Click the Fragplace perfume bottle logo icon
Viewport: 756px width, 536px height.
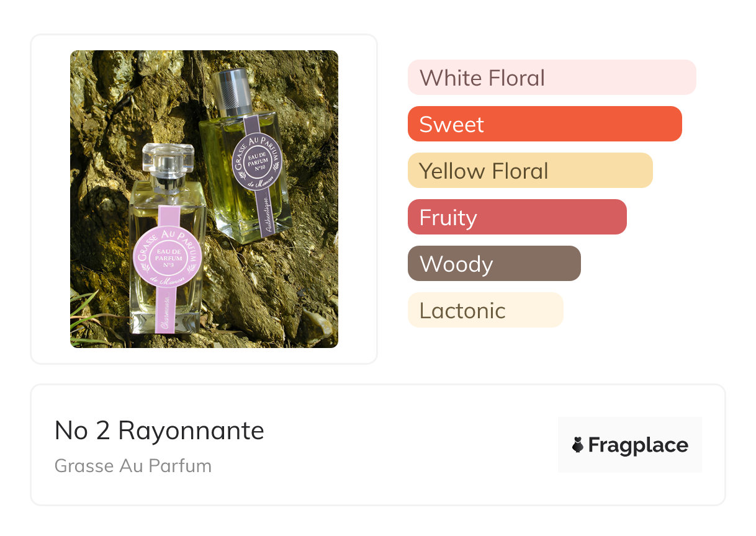[578, 445]
